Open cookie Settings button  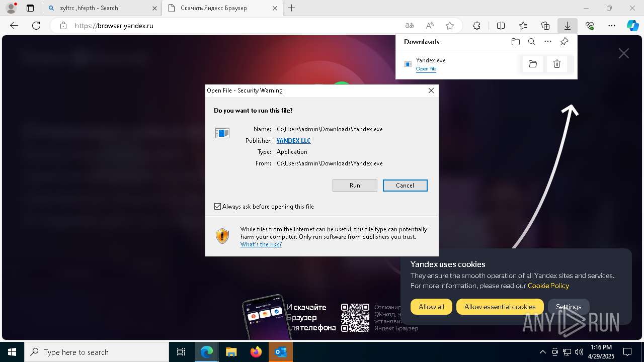[569, 307]
